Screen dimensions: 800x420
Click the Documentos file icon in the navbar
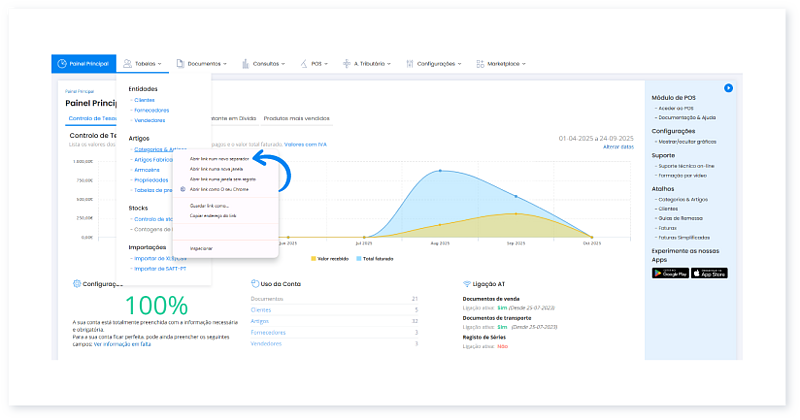[x=180, y=63]
